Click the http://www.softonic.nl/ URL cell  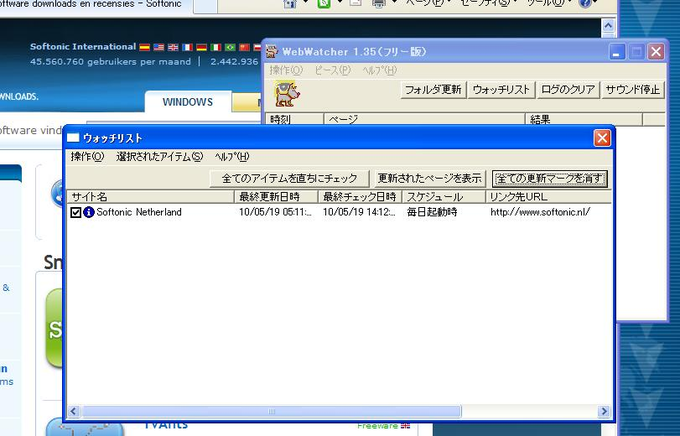point(540,212)
